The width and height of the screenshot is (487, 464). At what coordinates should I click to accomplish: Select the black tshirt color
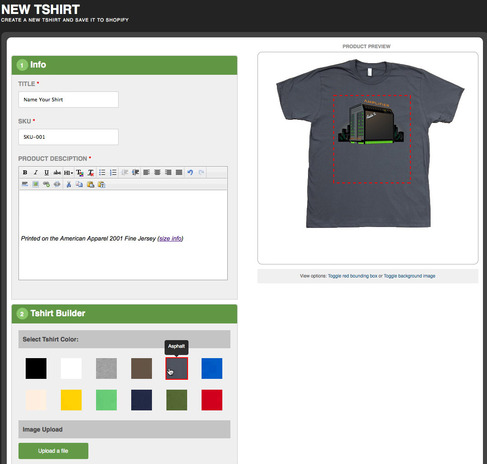coord(36,368)
